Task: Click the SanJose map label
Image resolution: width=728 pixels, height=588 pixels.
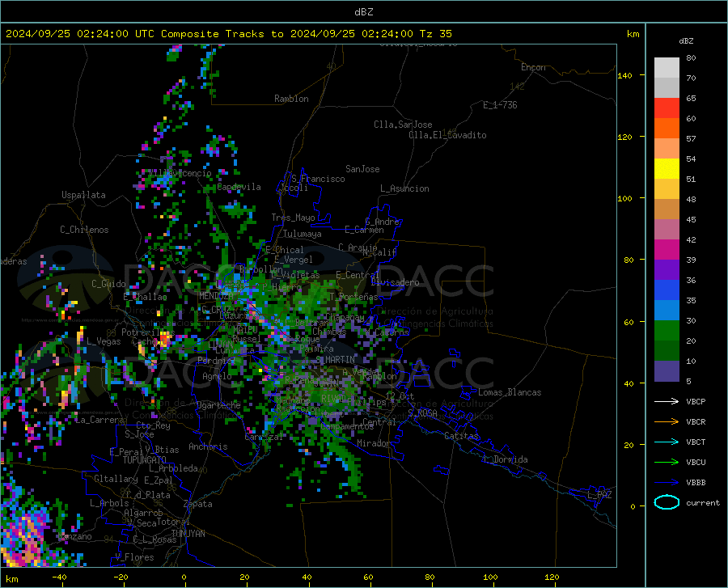Action: 362,169
